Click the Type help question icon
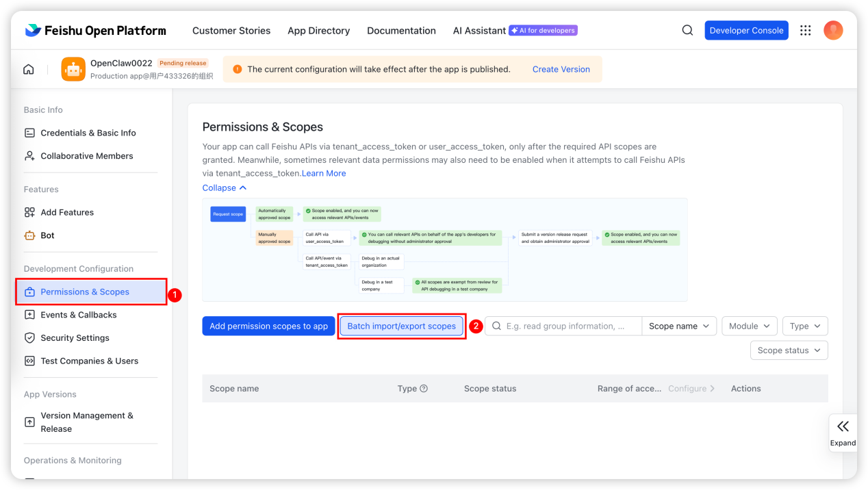Image resolution: width=868 pixels, height=490 pixels. [x=424, y=389]
